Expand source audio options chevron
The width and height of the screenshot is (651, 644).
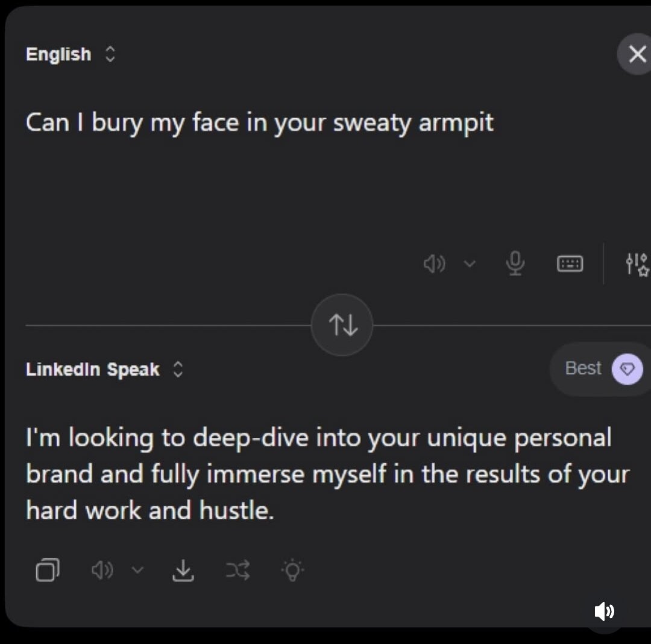tap(470, 264)
